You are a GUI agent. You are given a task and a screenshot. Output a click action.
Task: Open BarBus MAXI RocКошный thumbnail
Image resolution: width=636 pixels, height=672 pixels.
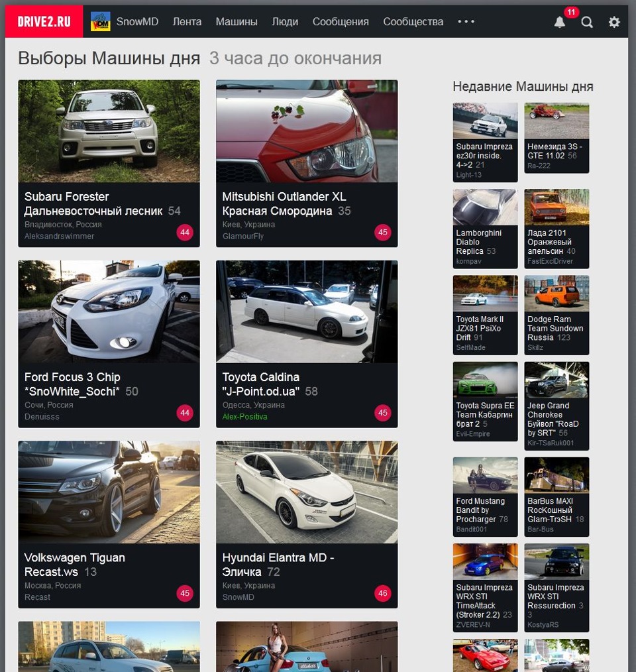tap(556, 475)
